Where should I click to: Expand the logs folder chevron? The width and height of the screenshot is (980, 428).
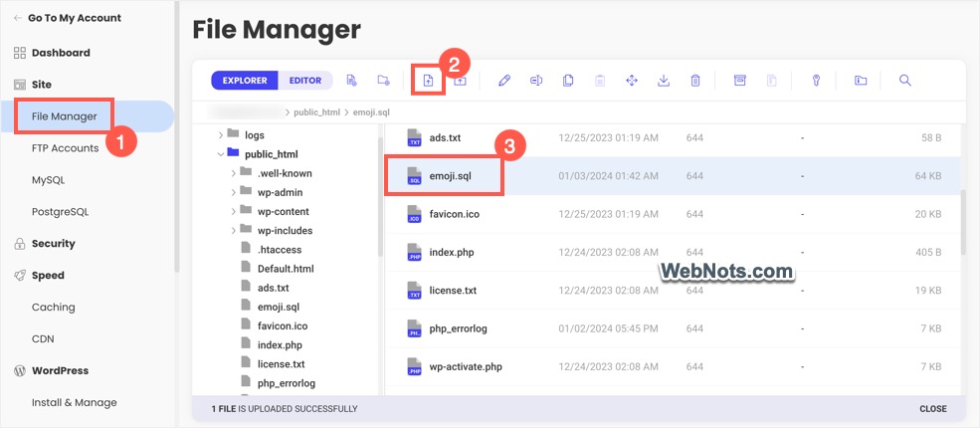click(220, 135)
